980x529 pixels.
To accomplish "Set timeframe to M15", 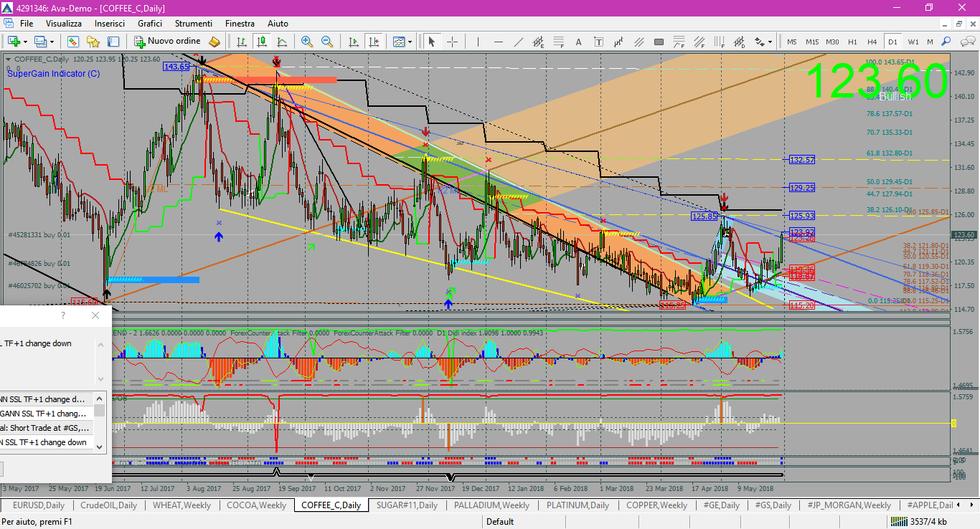I will [x=812, y=42].
